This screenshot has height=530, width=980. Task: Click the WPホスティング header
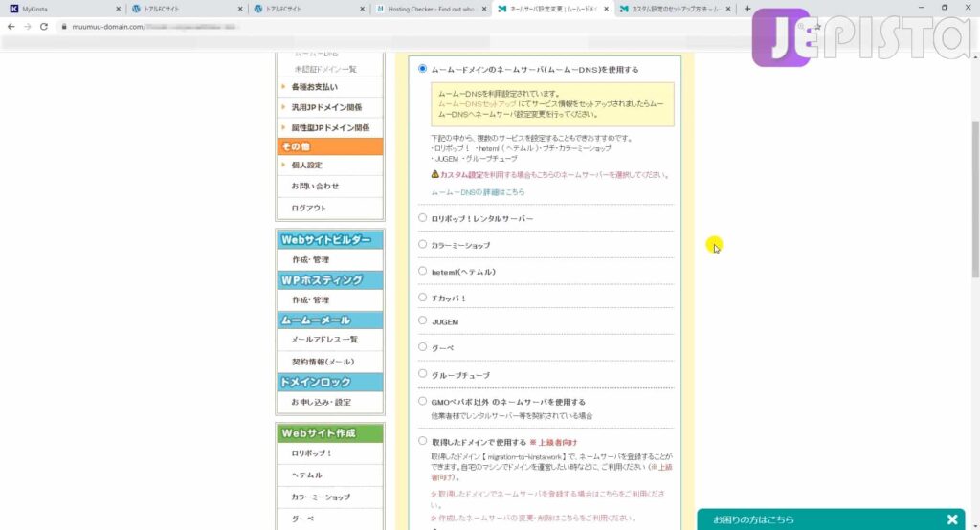(x=330, y=280)
